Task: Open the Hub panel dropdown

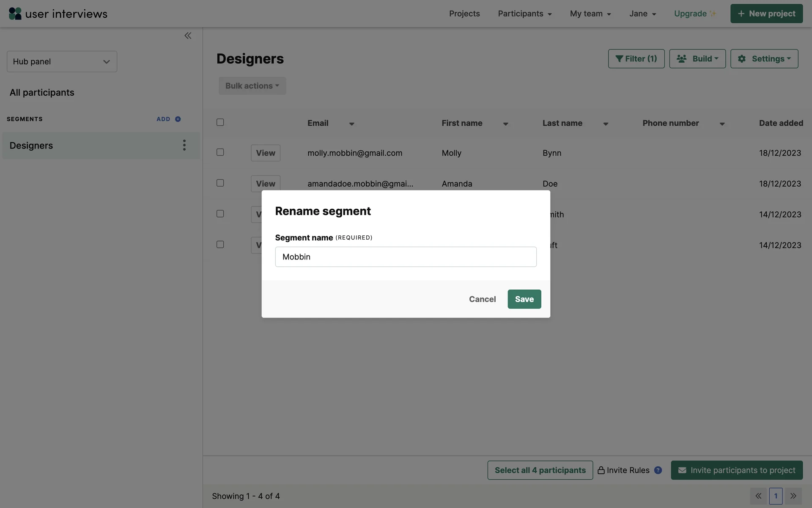Action: point(62,62)
